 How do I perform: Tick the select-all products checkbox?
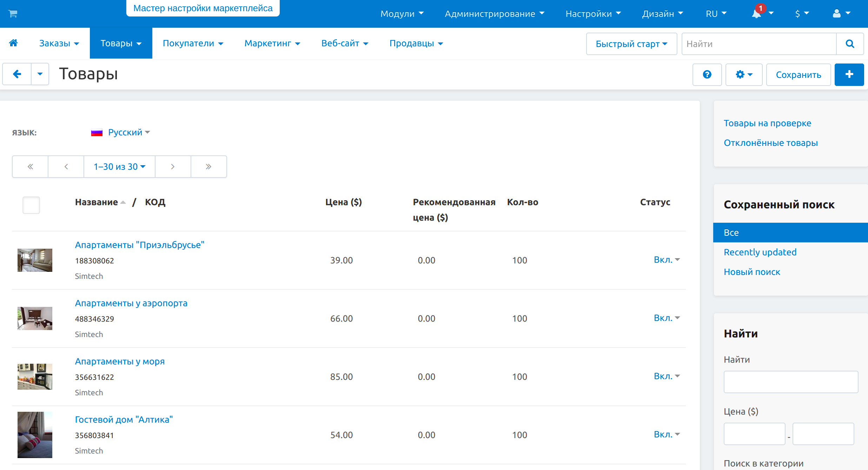pyautogui.click(x=31, y=205)
